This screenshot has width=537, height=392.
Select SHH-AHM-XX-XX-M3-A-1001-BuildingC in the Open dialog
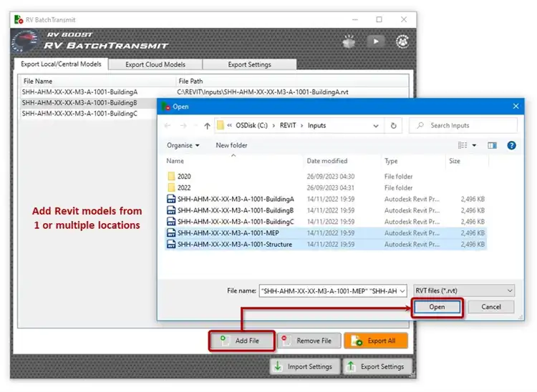pyautogui.click(x=326, y=222)
